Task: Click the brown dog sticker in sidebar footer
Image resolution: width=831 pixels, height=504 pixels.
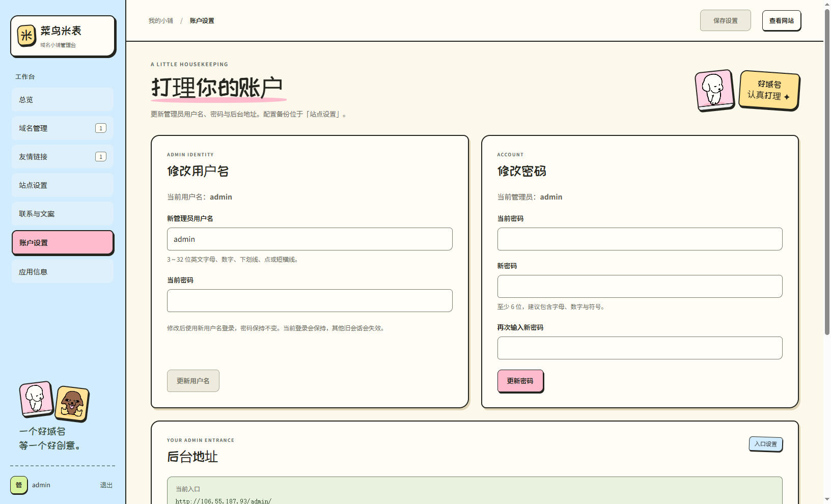Action: click(72, 404)
